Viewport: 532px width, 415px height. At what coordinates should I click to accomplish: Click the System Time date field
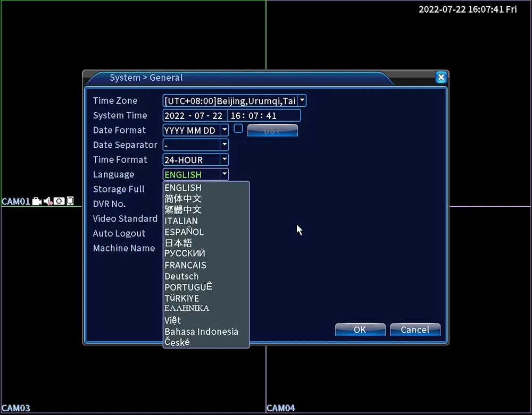pyautogui.click(x=194, y=115)
